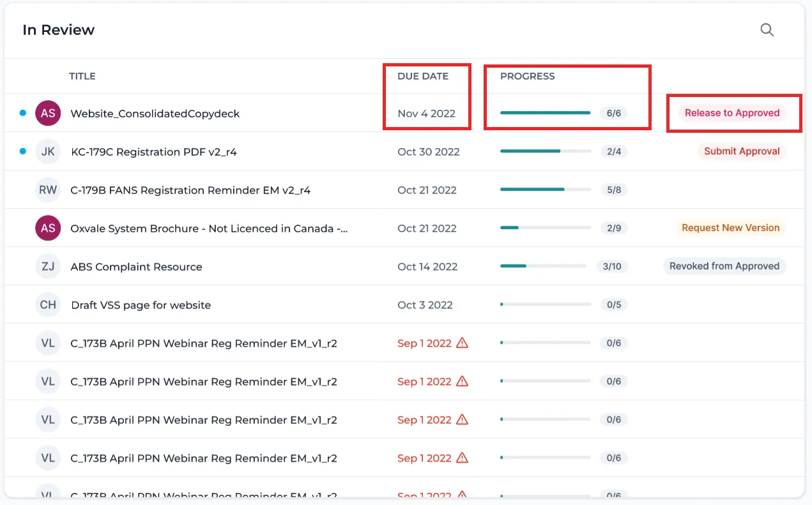812x505 pixels.
Task: Open the search magnifier icon
Action: pos(767,30)
